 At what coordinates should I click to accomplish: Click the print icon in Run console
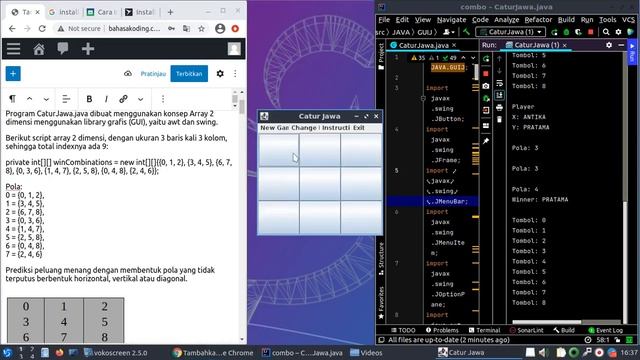[499, 108]
